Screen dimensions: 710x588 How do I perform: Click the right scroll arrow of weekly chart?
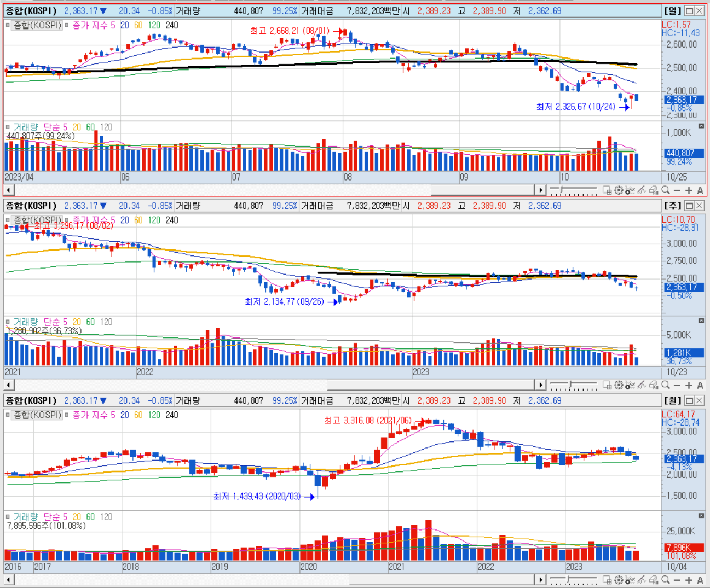(541, 385)
